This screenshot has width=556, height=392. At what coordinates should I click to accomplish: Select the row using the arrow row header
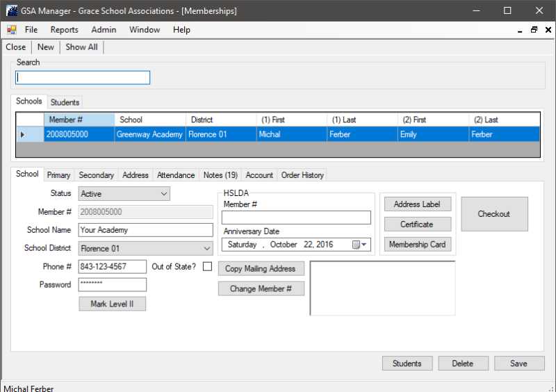point(22,134)
